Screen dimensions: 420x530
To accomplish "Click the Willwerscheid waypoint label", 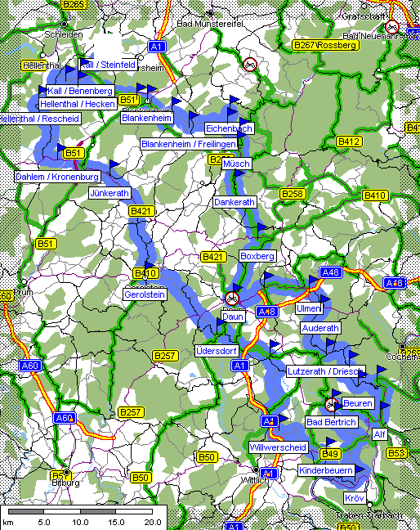I will 278,447.
